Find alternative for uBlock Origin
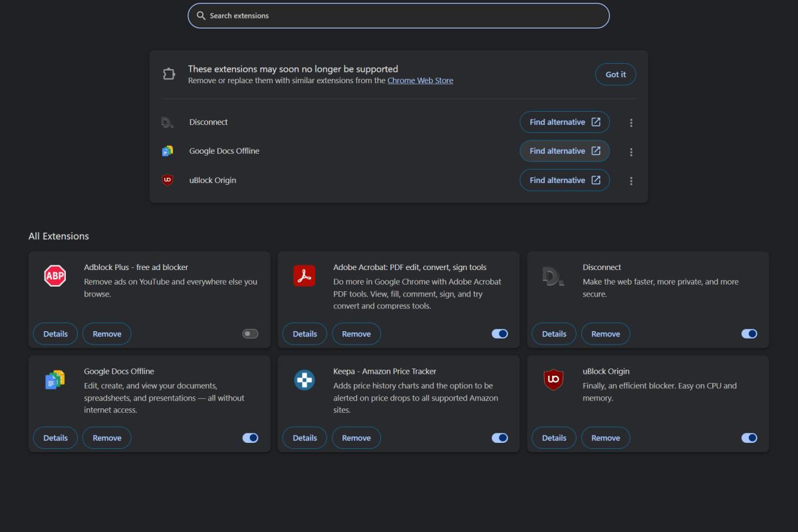The height and width of the screenshot is (532, 798). point(565,180)
